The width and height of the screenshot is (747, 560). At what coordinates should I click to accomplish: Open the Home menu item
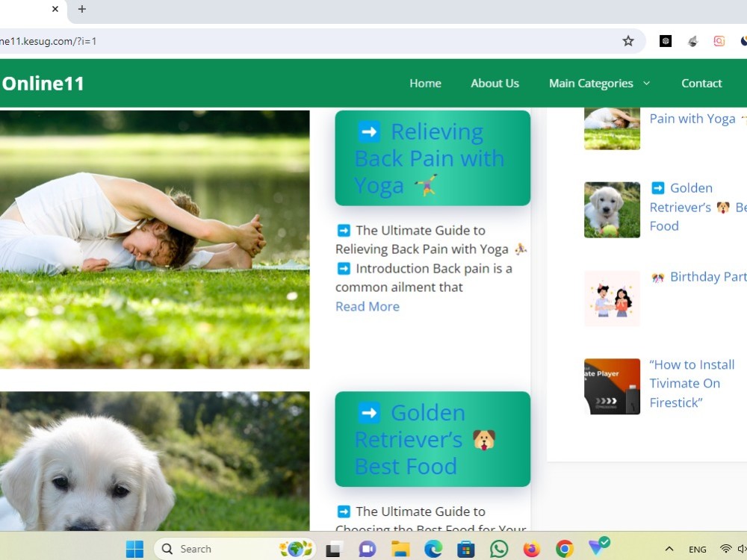tap(425, 84)
